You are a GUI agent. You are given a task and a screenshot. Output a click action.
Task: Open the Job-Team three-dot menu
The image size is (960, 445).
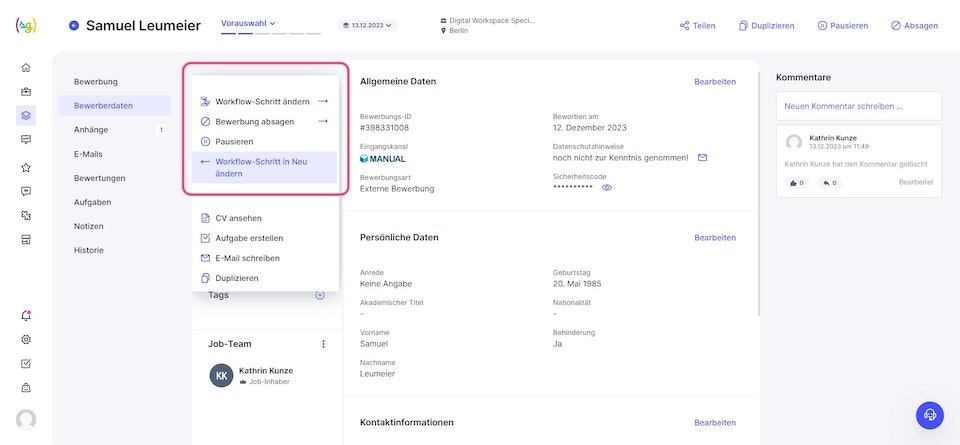[x=323, y=344]
